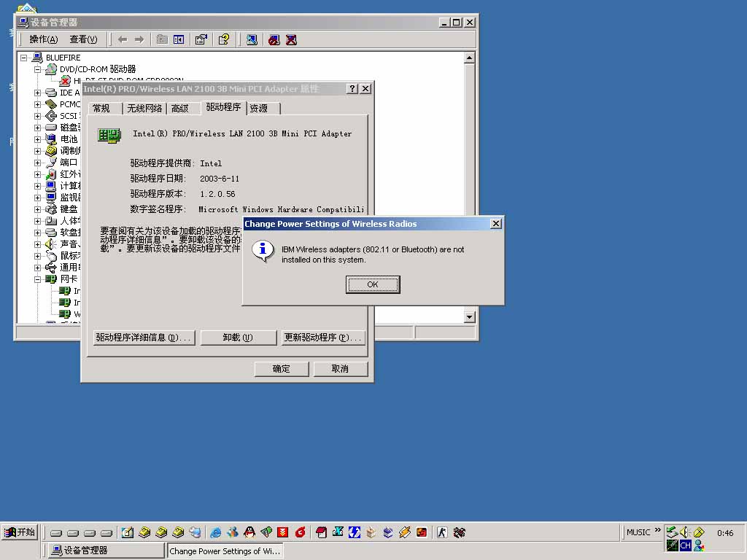Switch to the 无线网络 tab
747x560 pixels.
coord(144,109)
